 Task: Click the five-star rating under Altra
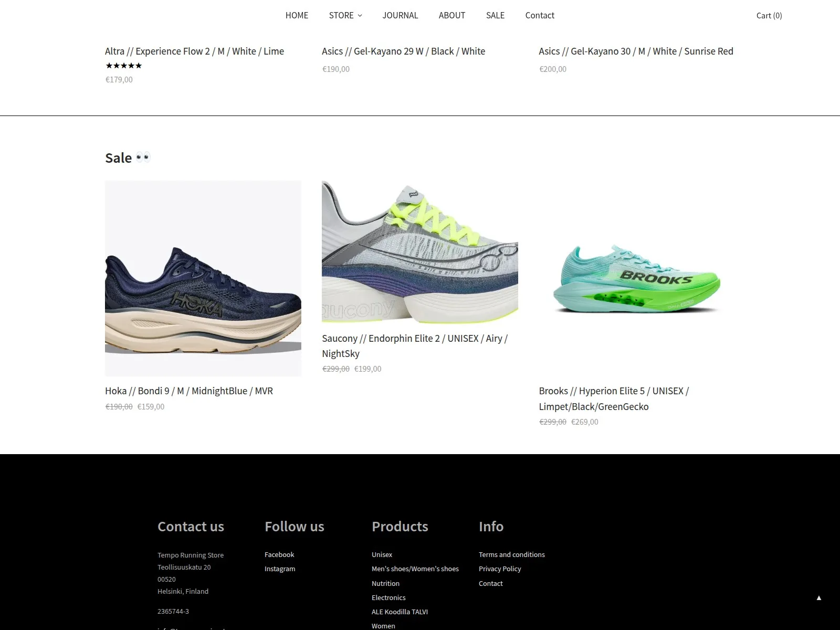(124, 66)
